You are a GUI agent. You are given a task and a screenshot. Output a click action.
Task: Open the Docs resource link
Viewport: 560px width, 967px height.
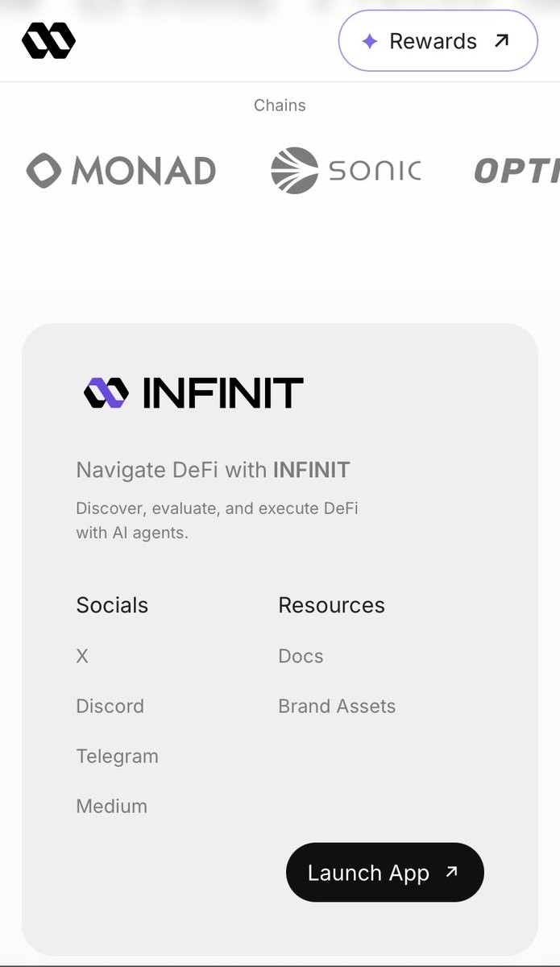pyautogui.click(x=301, y=656)
